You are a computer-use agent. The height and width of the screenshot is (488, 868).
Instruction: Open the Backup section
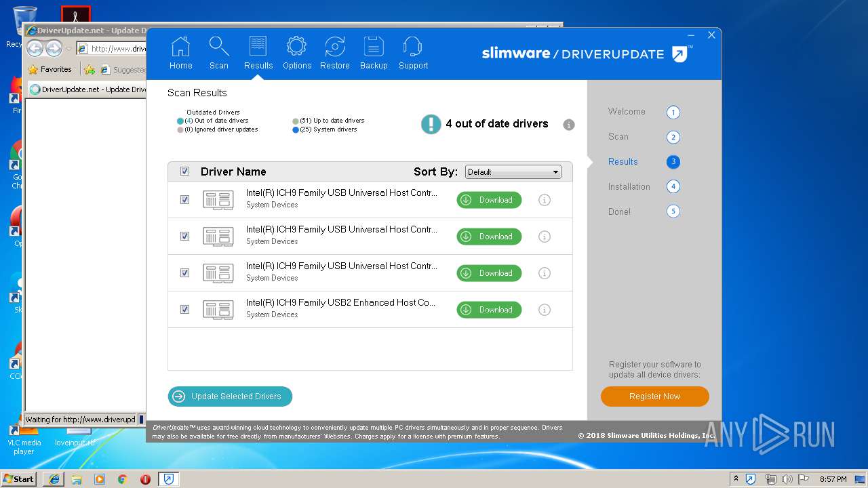(374, 53)
